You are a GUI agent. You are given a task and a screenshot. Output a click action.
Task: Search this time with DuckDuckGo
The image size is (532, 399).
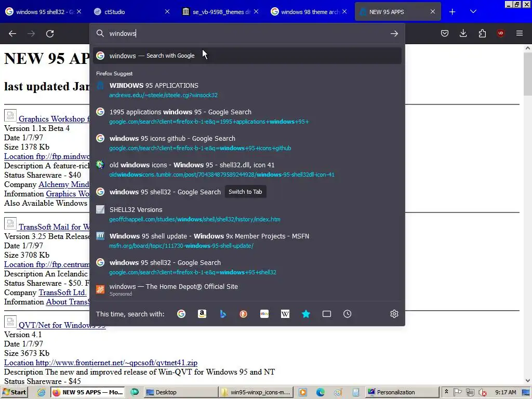[x=243, y=314]
